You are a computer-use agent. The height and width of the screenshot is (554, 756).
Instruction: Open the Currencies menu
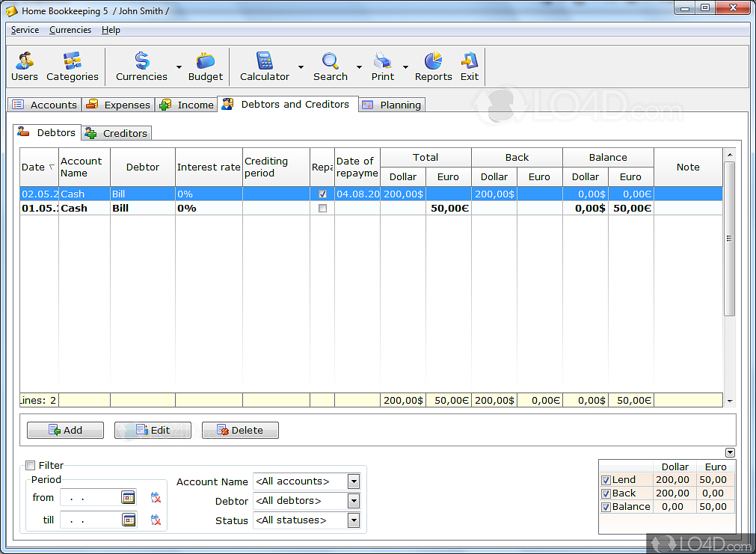tap(70, 30)
